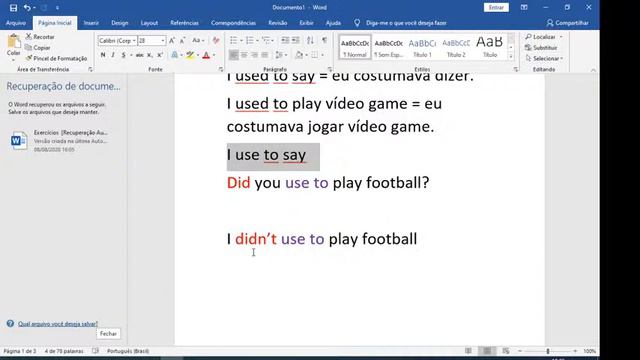Toggle Bold (N) formatting
The height and width of the screenshot is (360, 640).
103,55
